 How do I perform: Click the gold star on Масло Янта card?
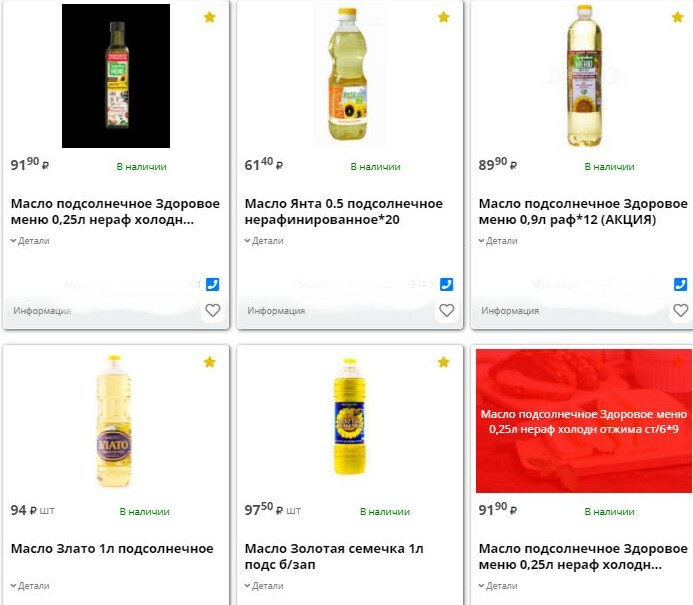[443, 17]
